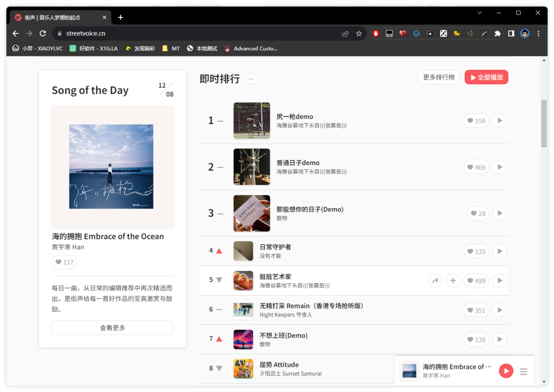Open the Extensions puzzle icon
This screenshot has width=554, height=392.
[x=498, y=33]
